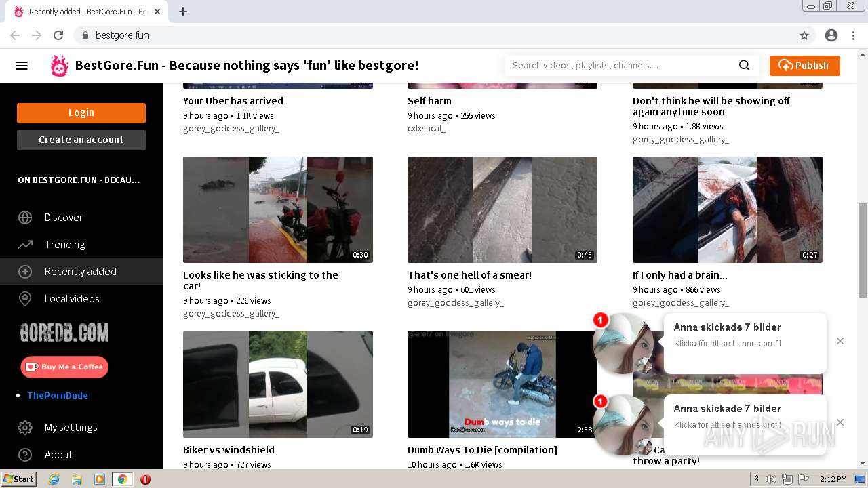Viewport: 868px width, 488px height.
Task: Open the Chrome profile avatar icon
Action: pyautogui.click(x=831, y=35)
